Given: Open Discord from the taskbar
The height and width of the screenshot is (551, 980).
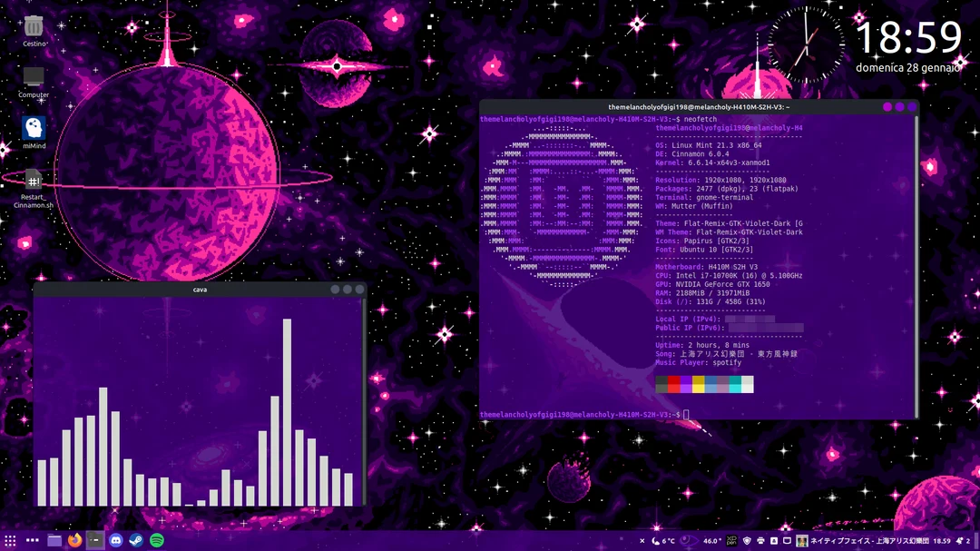Looking at the screenshot, I should coord(114,541).
